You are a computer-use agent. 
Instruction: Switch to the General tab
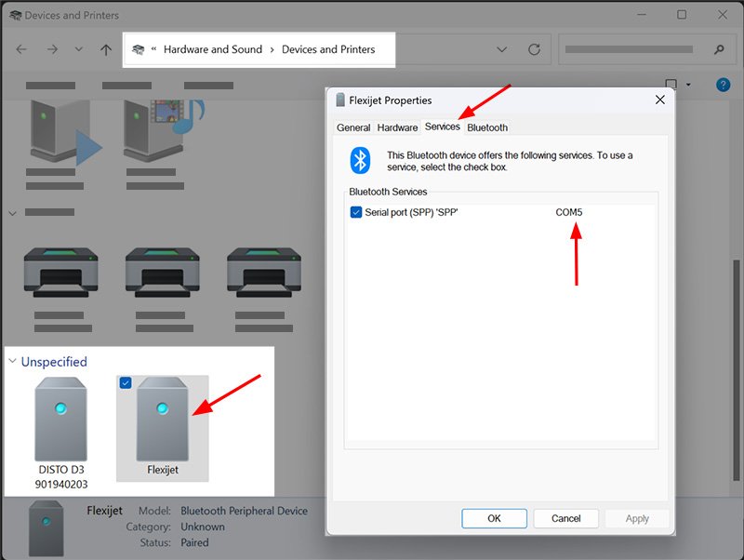point(353,127)
